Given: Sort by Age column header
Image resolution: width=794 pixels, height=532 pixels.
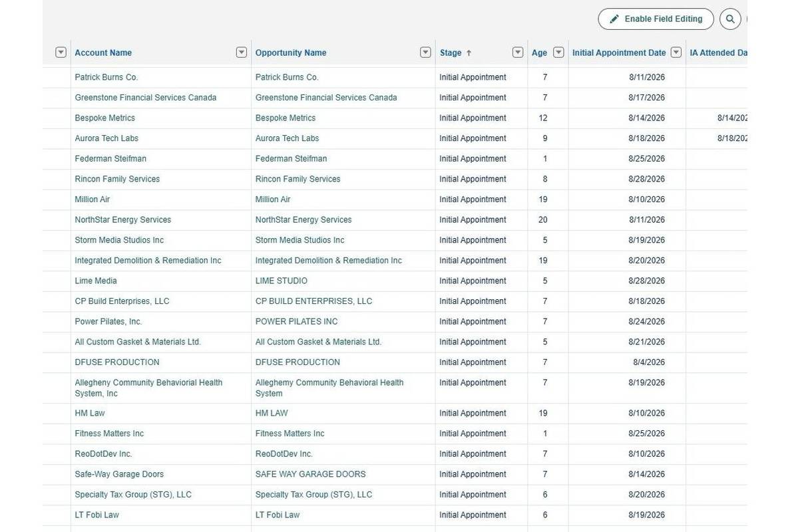Looking at the screenshot, I should (539, 53).
